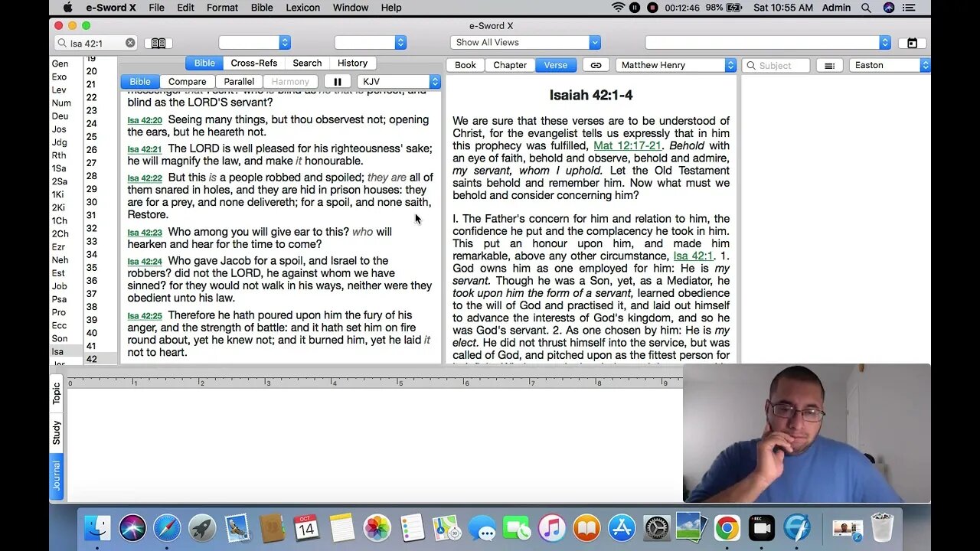Open Contacts book in the Dock
The image size is (980, 551).
click(x=272, y=528)
